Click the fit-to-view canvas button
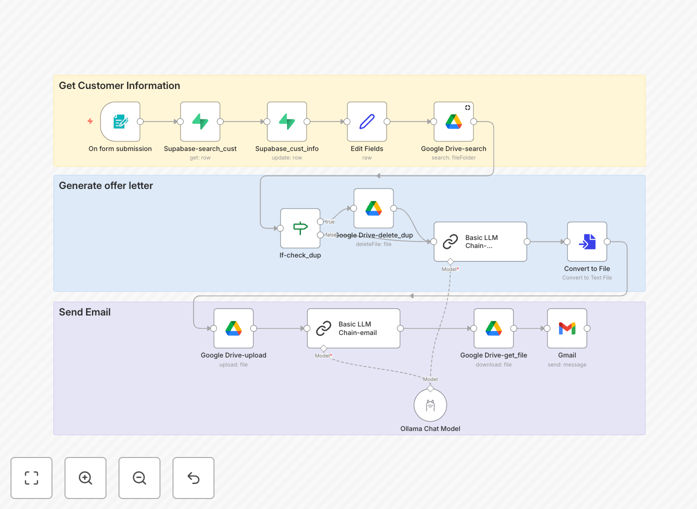The height and width of the screenshot is (509, 697). [32, 478]
